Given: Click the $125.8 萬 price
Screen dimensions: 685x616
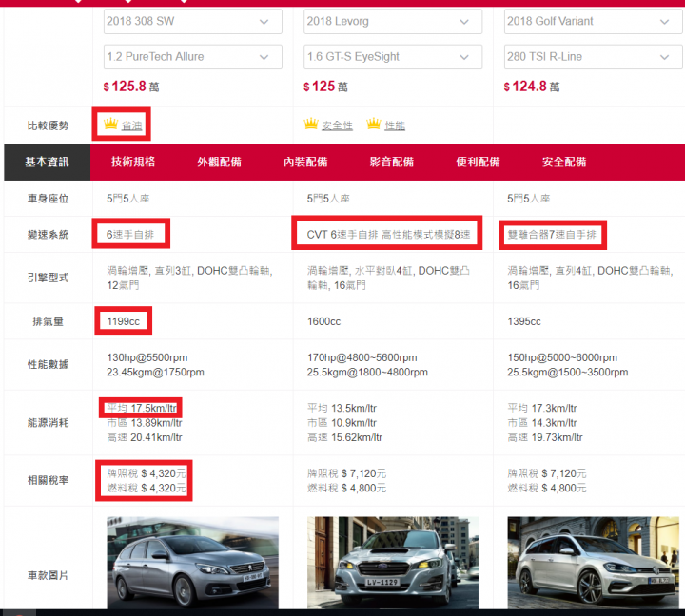Looking at the screenshot, I should pos(131,87).
